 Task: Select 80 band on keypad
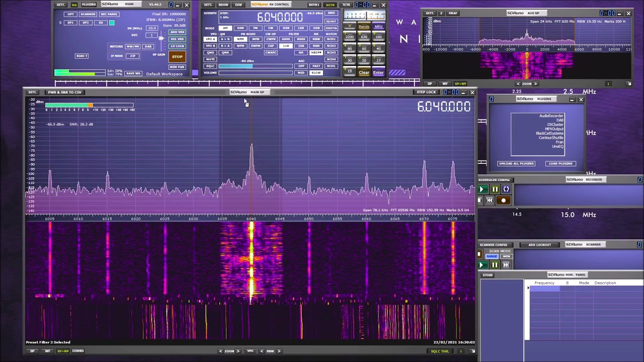350,49
